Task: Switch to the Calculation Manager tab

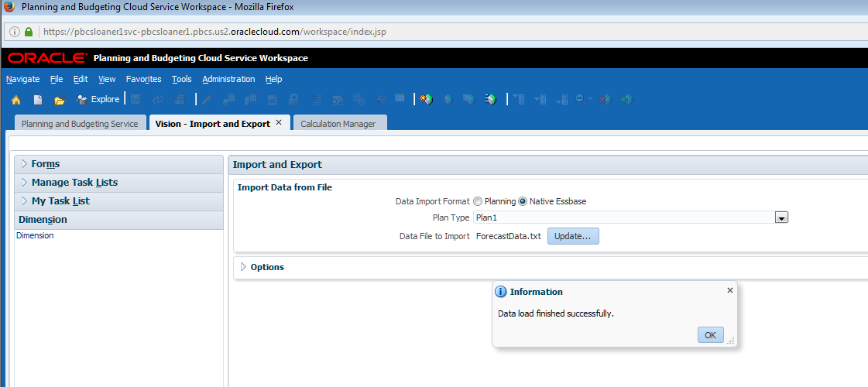Action: tap(338, 124)
